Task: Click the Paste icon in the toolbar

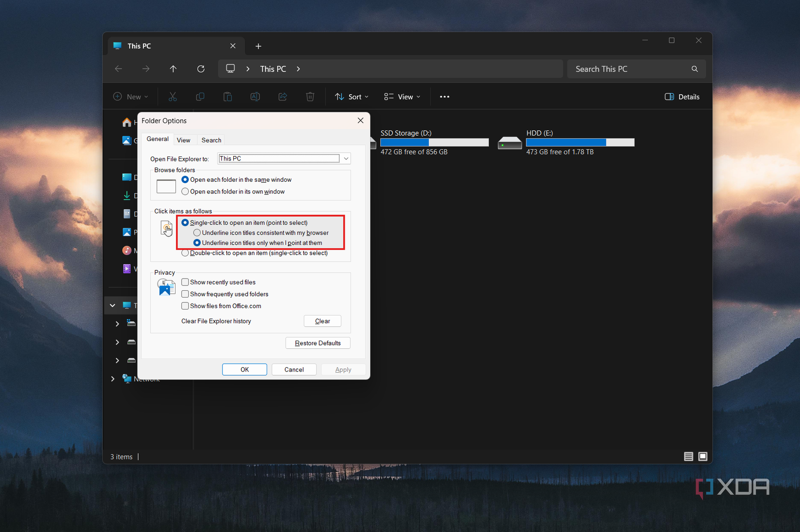Action: [x=227, y=96]
